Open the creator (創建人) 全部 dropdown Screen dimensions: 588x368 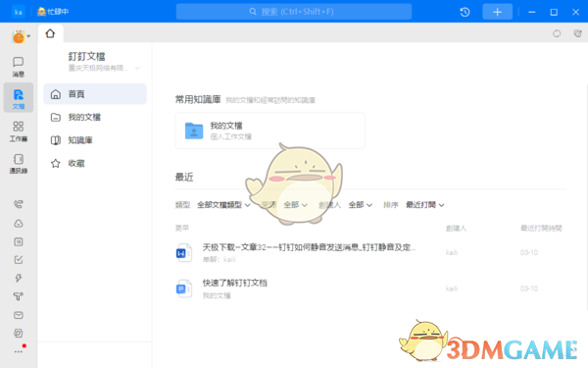pos(361,205)
